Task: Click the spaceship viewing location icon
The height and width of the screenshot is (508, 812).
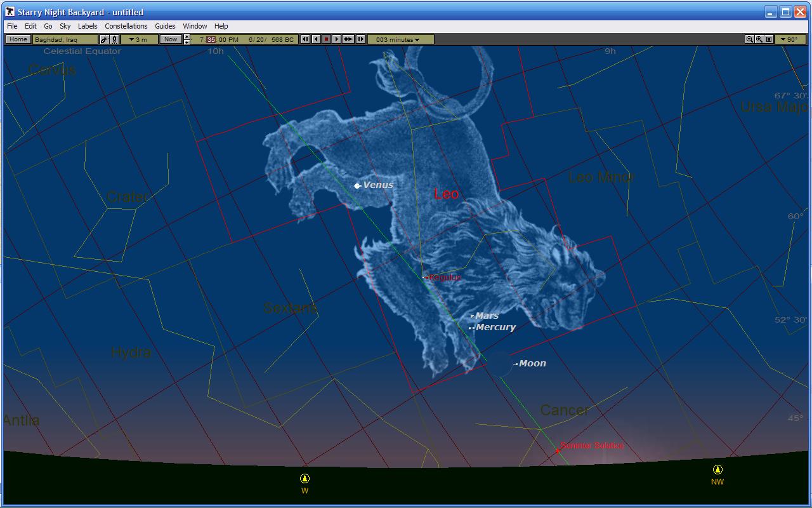Action: coord(105,39)
